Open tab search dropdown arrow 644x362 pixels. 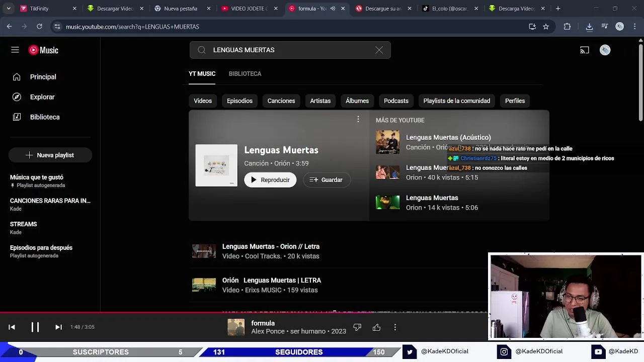tap(8, 9)
